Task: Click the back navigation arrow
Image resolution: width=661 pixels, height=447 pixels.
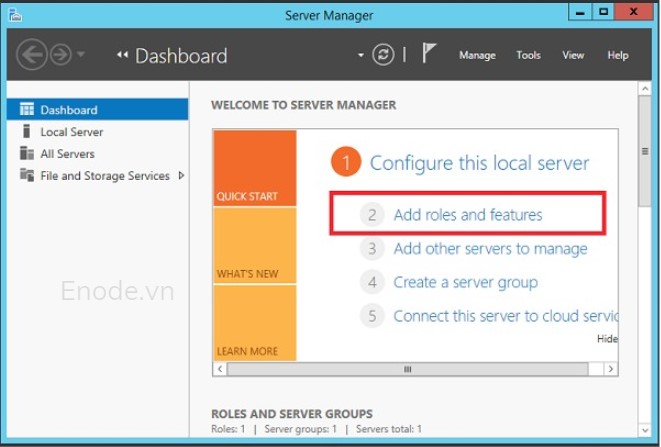Action: coord(32,55)
